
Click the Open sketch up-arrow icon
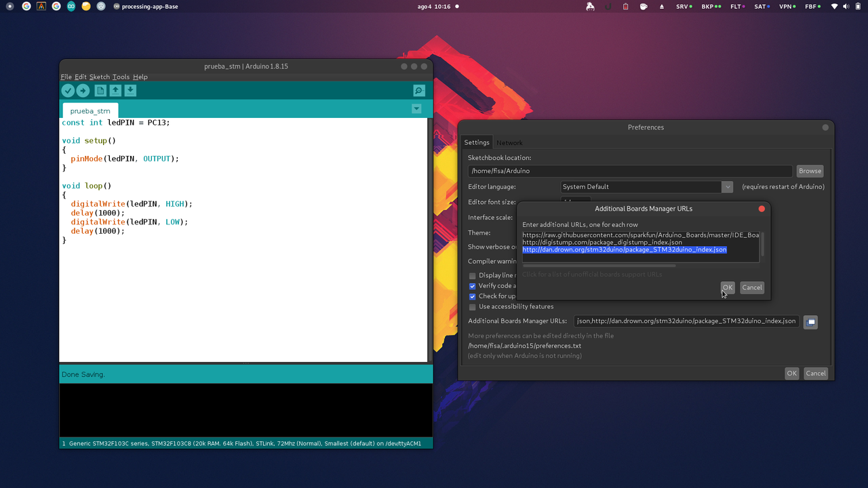[115, 90]
